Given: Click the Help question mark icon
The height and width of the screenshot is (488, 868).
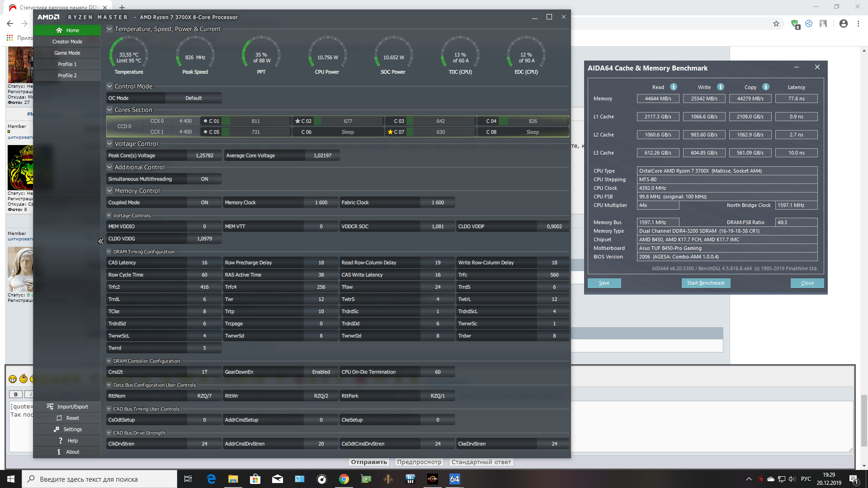Looking at the screenshot, I should (x=61, y=441).
